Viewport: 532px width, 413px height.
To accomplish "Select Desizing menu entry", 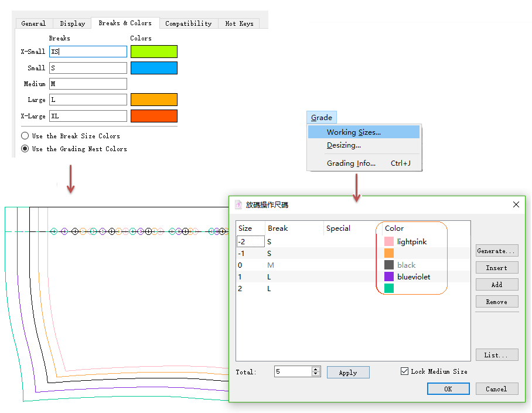I will pyautogui.click(x=344, y=145).
